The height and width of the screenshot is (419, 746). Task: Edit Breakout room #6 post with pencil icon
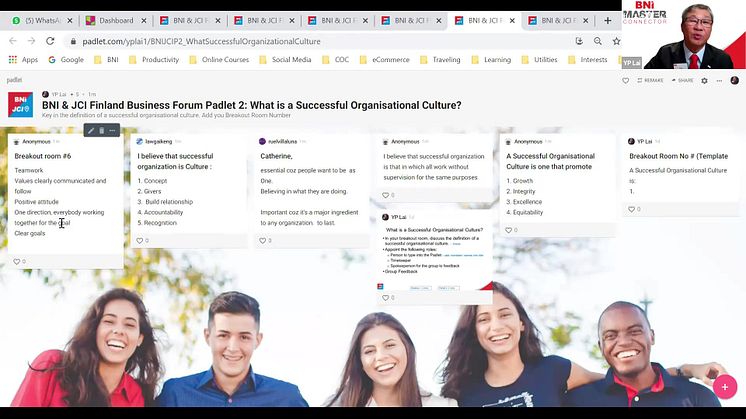coord(91,130)
